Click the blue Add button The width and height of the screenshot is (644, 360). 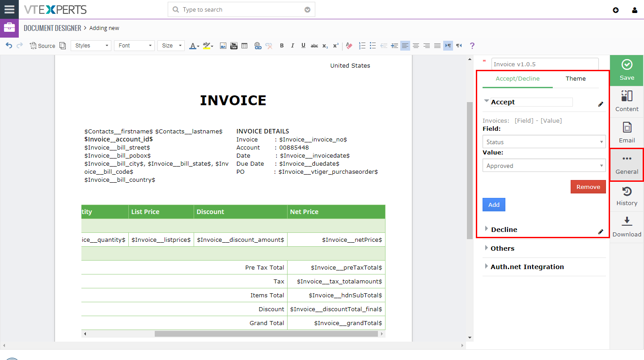pos(494,205)
